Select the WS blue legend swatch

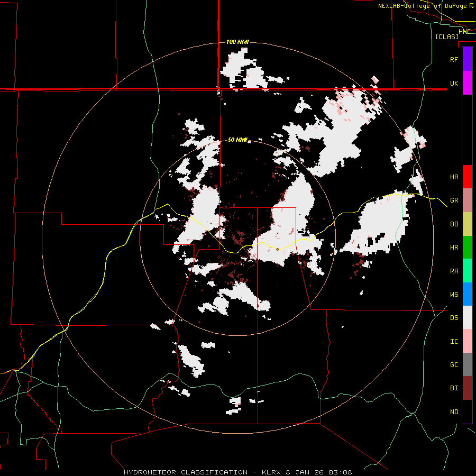467,294
